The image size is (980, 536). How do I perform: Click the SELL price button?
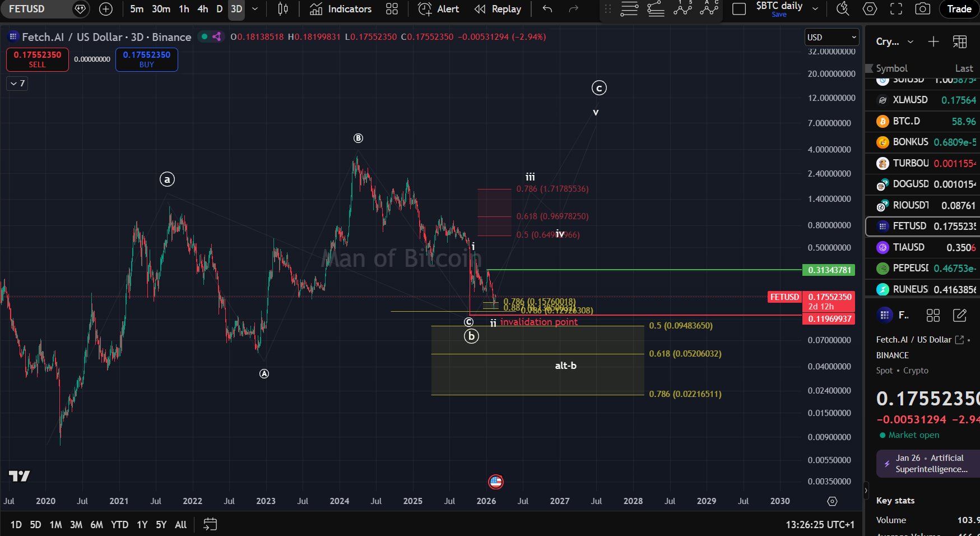click(38, 59)
